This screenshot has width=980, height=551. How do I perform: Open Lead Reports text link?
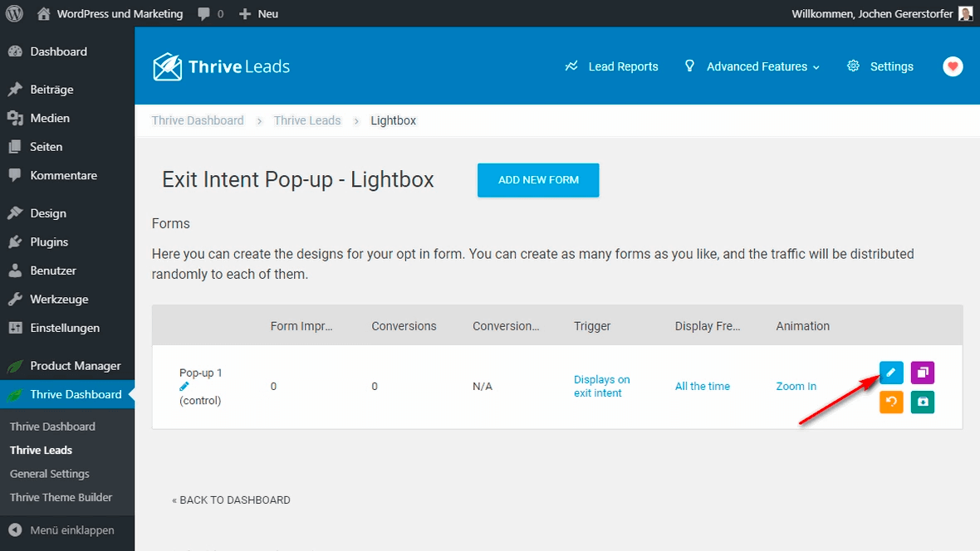click(623, 66)
